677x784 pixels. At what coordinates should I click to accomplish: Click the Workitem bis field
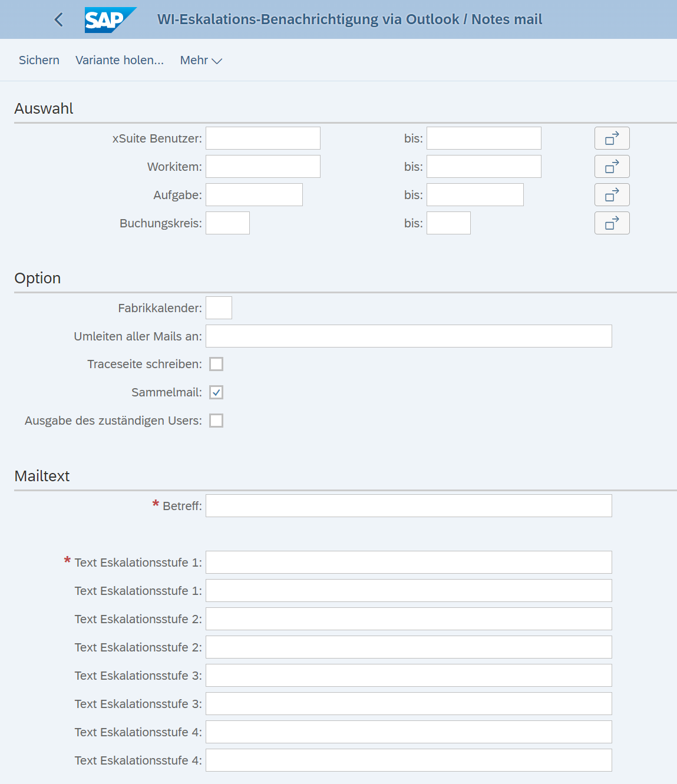(x=483, y=166)
